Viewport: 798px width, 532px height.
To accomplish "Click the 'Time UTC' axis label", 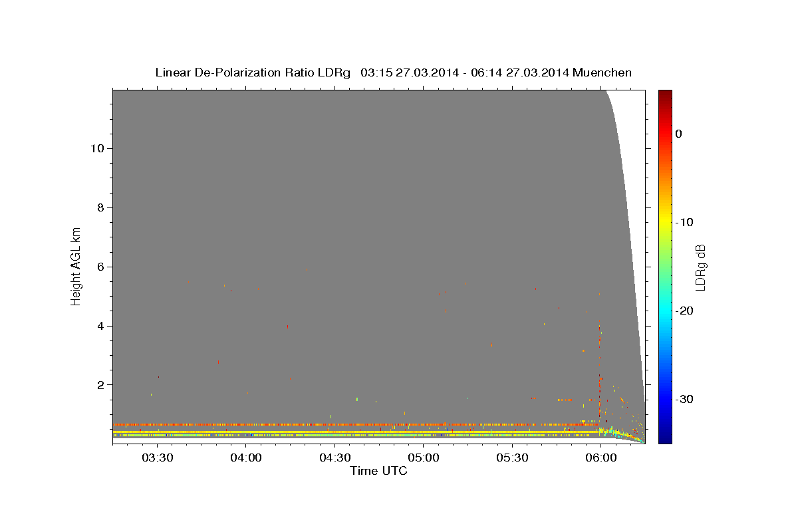I will [378, 471].
